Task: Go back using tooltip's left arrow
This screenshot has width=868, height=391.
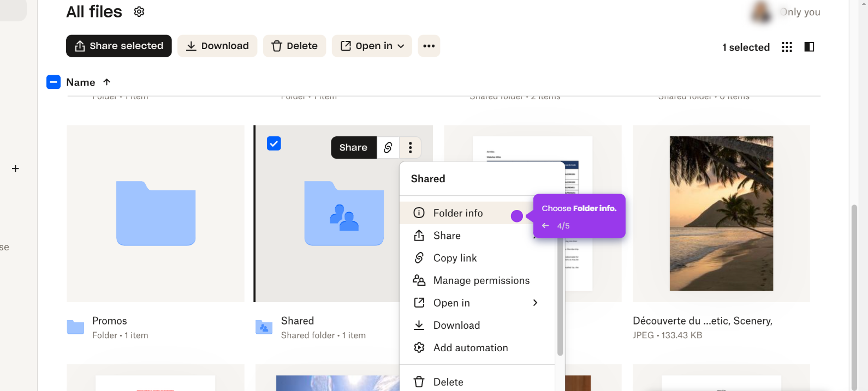Action: (x=545, y=226)
